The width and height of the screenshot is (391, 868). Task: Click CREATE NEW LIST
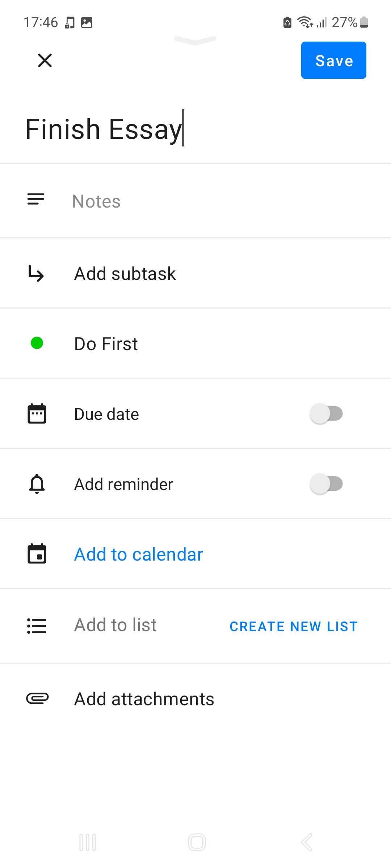pos(294,626)
